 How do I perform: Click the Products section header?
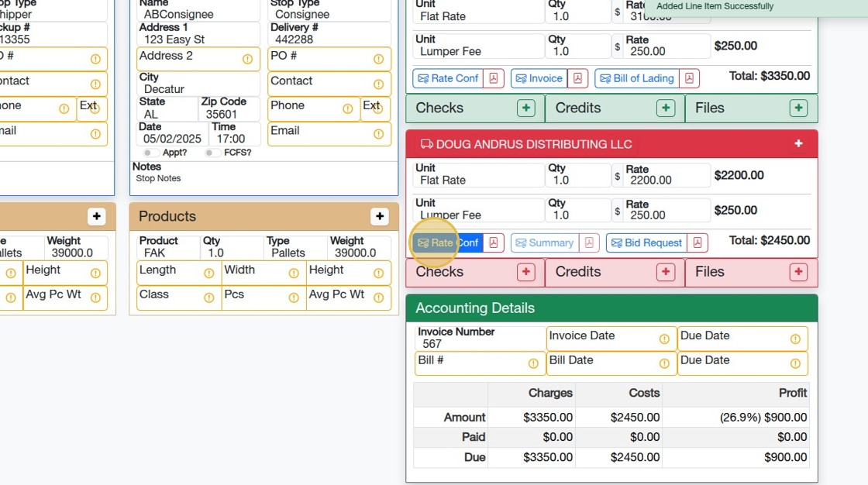pos(263,216)
